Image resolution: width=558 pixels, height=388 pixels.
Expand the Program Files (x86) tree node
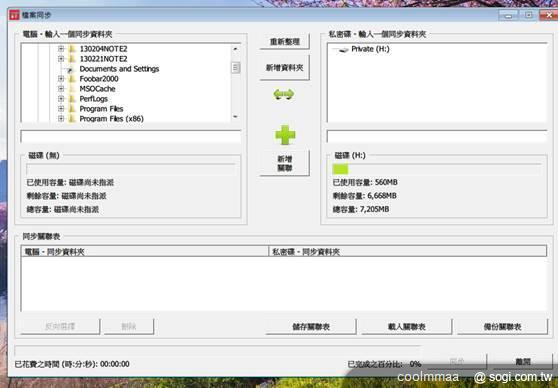tap(61, 119)
